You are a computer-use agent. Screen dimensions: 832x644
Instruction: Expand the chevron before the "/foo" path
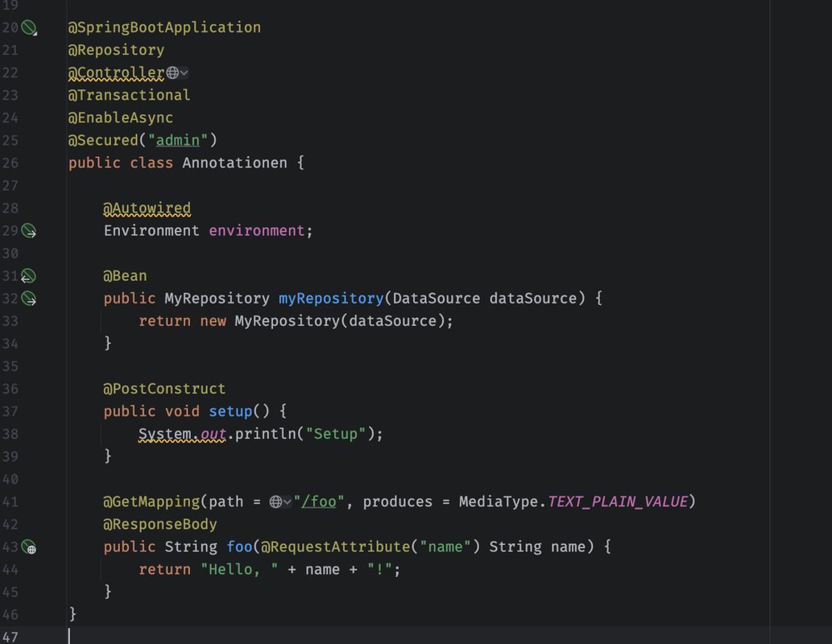coord(288,502)
